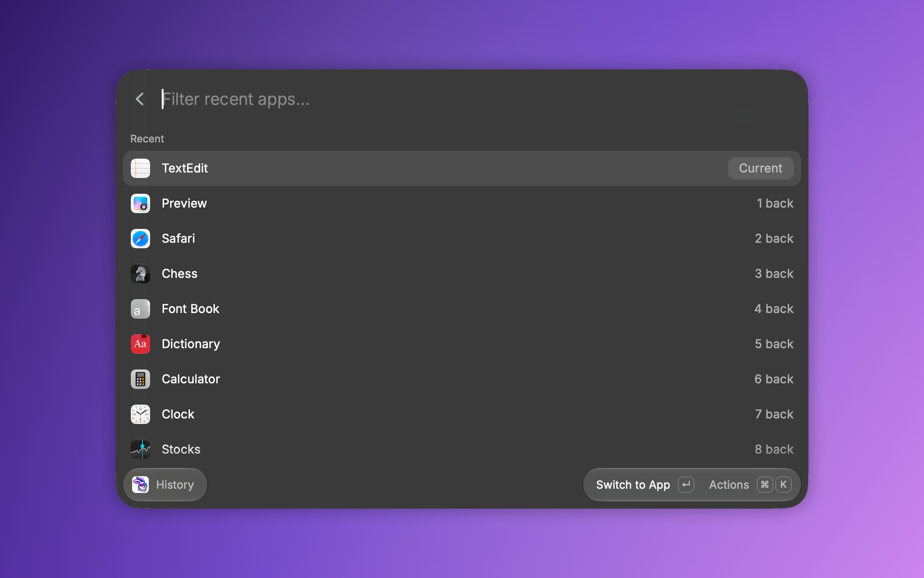Select Stocks in recent list

pyautogui.click(x=462, y=449)
